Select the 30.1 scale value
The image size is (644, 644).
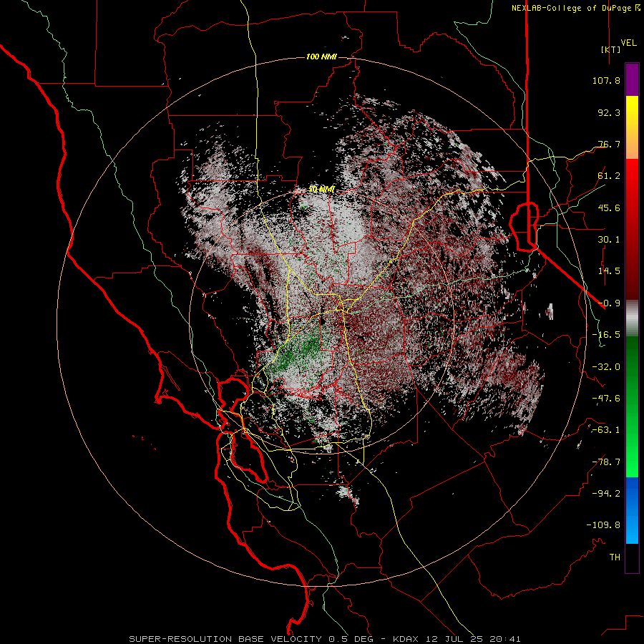[609, 240]
